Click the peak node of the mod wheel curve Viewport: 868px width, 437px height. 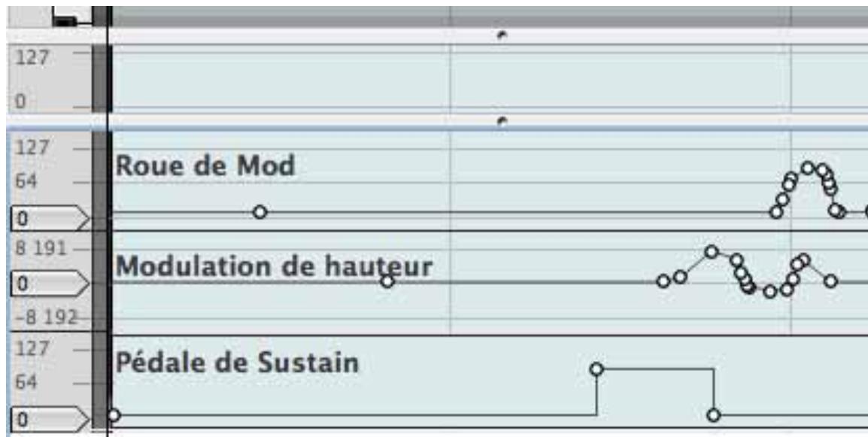tap(806, 167)
